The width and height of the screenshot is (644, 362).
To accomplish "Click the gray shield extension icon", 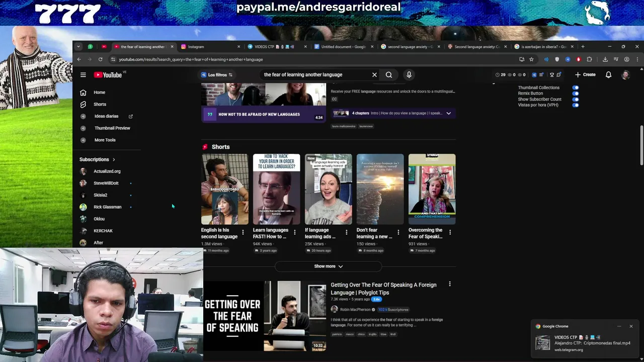I will (x=557, y=59).
